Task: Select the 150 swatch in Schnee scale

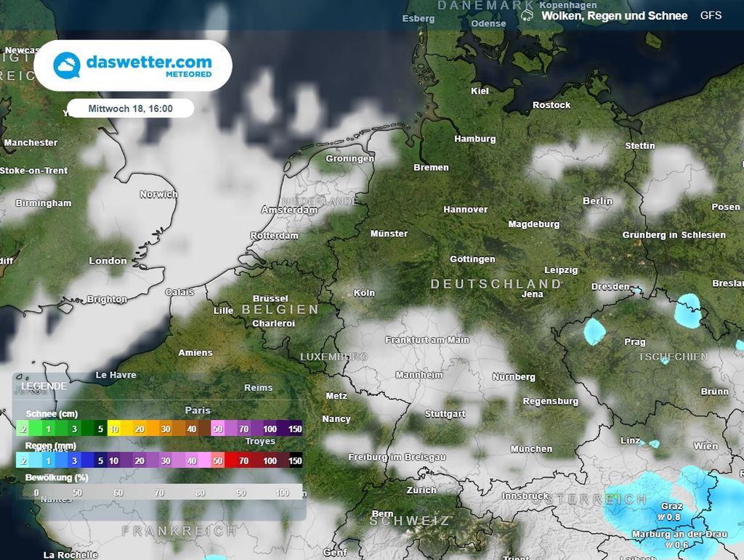Action: click(293, 429)
